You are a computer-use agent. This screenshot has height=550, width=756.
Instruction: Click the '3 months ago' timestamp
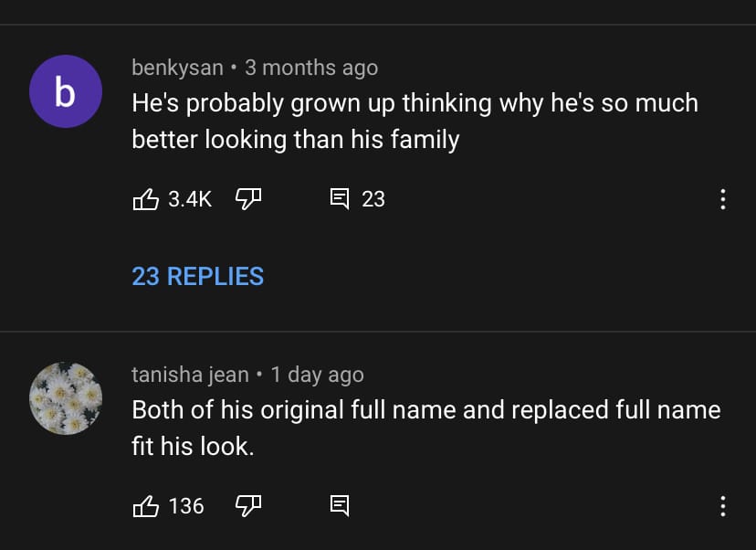pos(311,68)
